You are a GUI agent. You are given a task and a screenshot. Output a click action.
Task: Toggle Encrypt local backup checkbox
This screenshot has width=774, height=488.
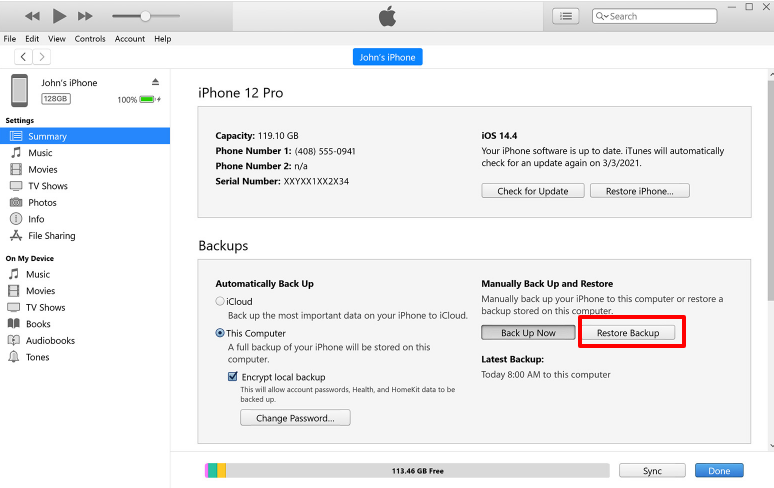(232, 376)
